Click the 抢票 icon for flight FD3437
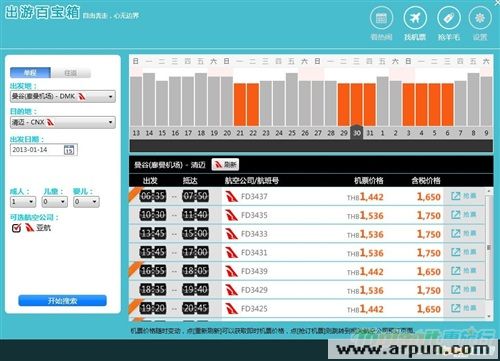 [464, 196]
